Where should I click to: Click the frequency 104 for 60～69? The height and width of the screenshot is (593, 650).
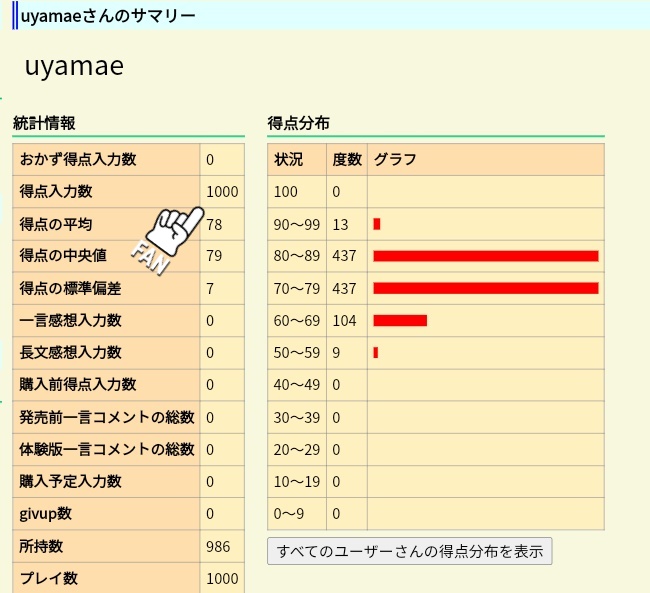point(344,321)
